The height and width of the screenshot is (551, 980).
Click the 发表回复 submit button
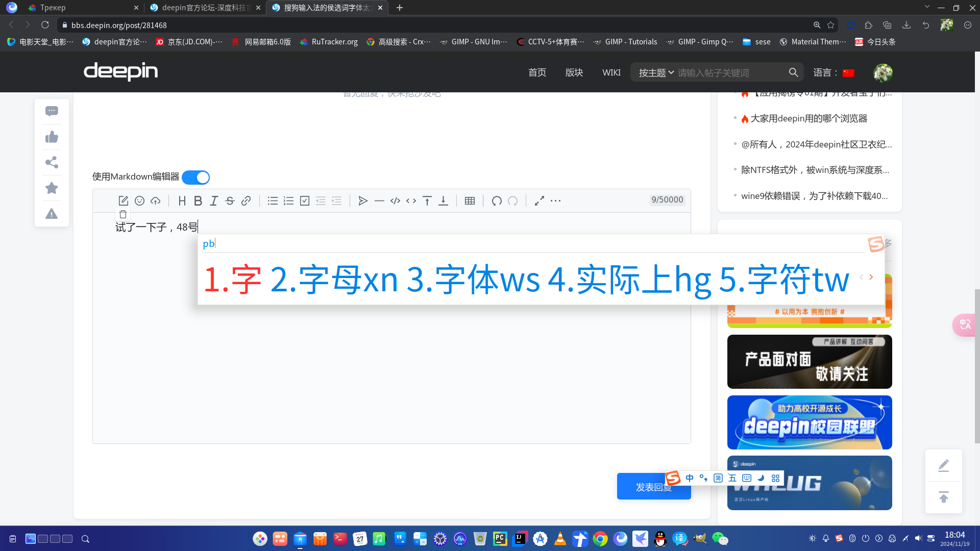click(654, 487)
